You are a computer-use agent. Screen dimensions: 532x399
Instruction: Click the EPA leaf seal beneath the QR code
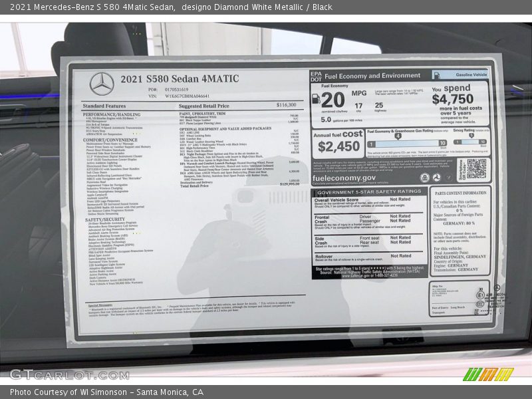[x=426, y=177]
